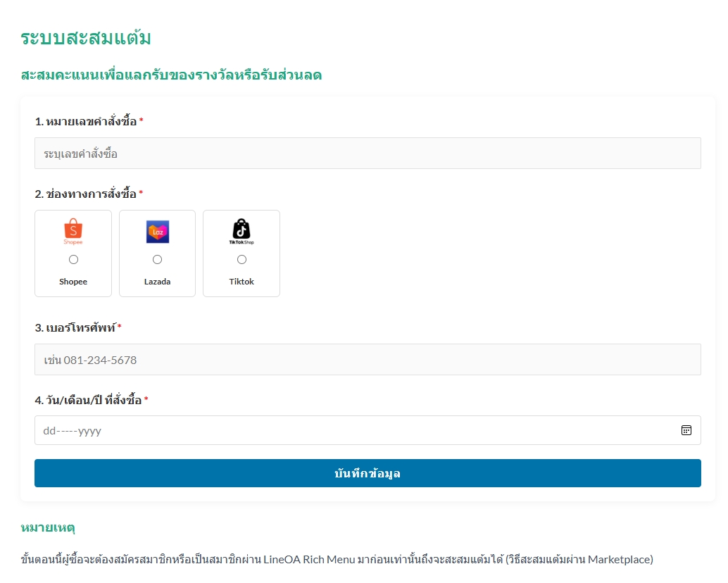The height and width of the screenshot is (583, 728).
Task: Click the ระบบสะสมแต้ม page heading
Action: click(x=86, y=38)
